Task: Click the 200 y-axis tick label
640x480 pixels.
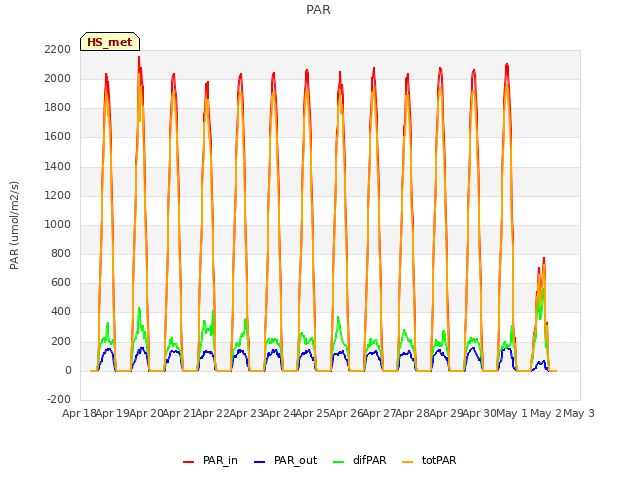Action: click(61, 342)
